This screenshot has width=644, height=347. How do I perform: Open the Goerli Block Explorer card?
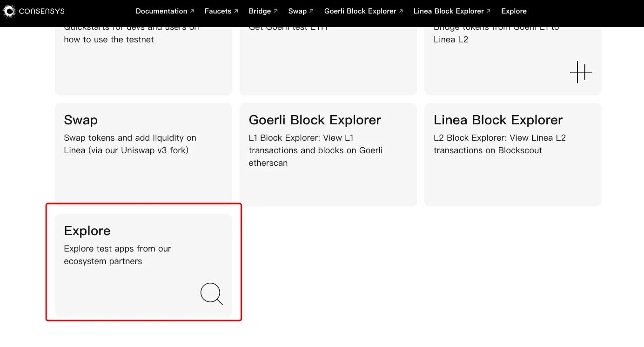(328, 155)
